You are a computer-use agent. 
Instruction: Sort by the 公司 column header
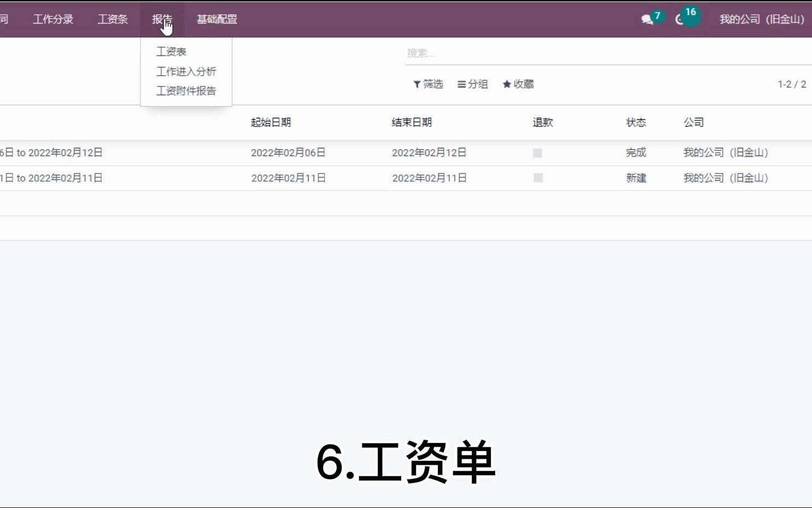tap(694, 122)
